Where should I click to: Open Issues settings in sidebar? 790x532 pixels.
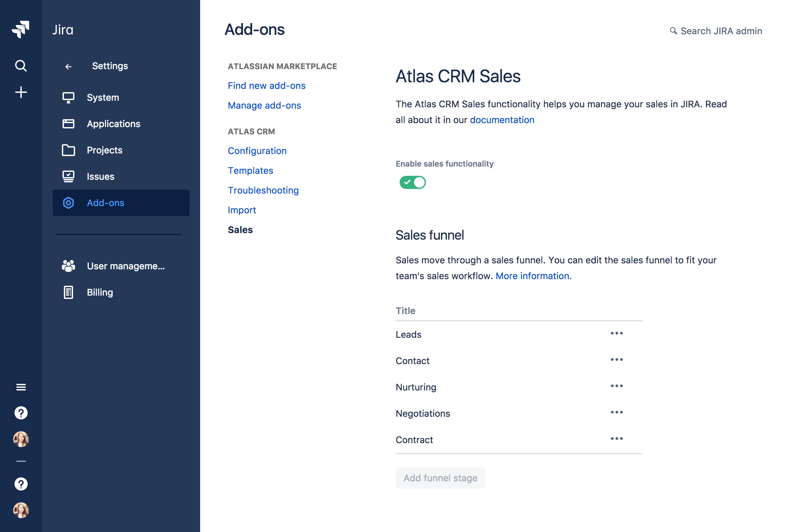[121, 176]
